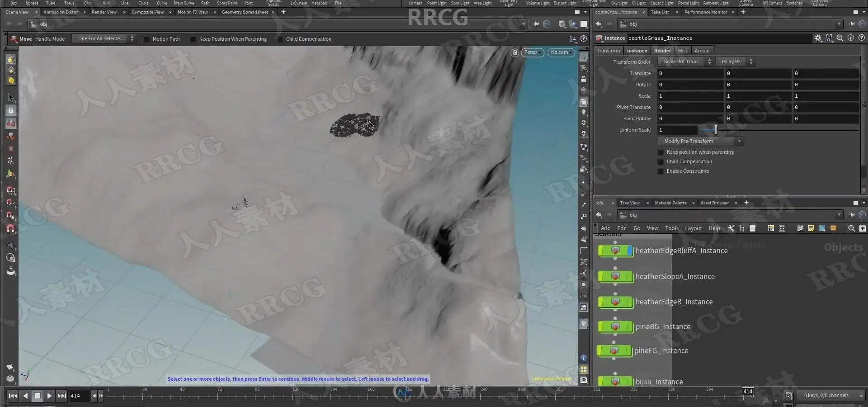Open Geometry Spreadsheet tab
The width and height of the screenshot is (868, 407).
tap(245, 12)
